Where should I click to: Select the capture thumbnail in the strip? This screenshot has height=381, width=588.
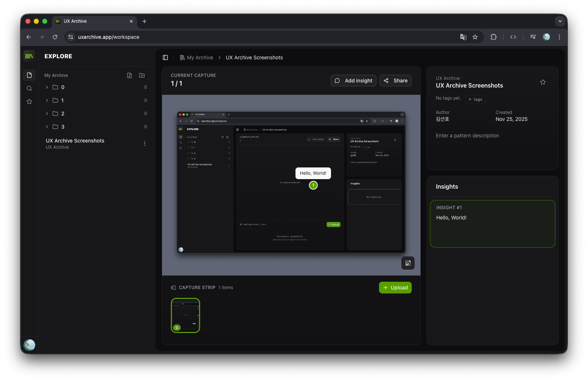(x=185, y=315)
